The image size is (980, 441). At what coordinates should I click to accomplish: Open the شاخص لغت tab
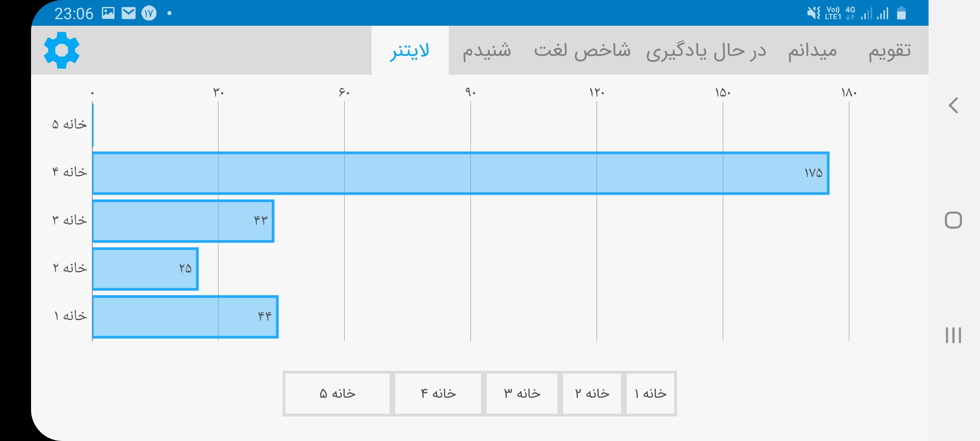[x=582, y=51]
